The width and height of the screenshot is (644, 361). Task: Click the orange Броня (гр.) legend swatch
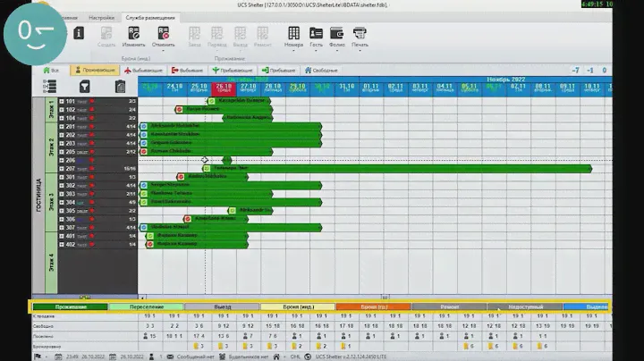click(x=373, y=306)
